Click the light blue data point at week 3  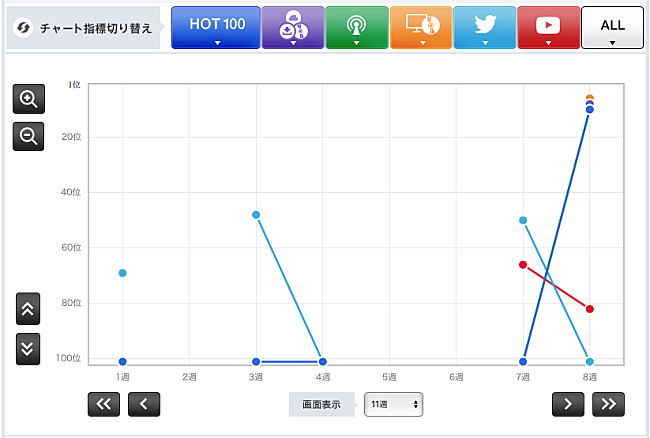[256, 215]
